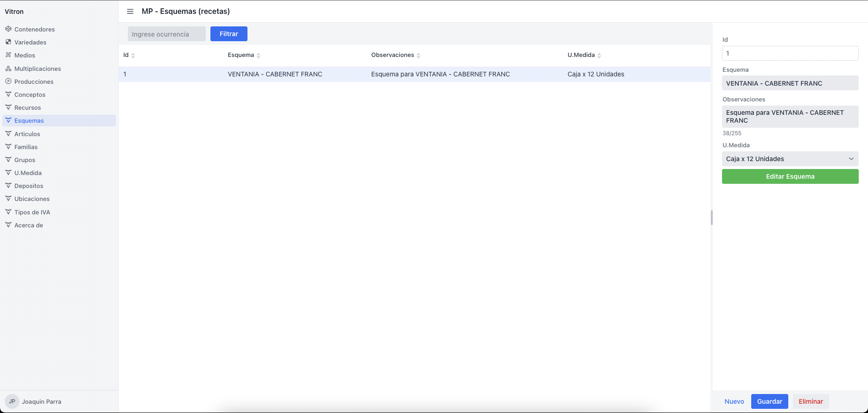Click the hamburger menu icon
Image resolution: width=868 pixels, height=413 pixels.
130,12
